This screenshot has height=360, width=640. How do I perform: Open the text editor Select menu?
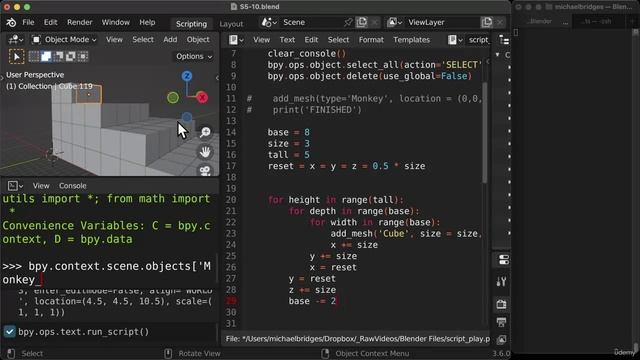click(x=338, y=40)
